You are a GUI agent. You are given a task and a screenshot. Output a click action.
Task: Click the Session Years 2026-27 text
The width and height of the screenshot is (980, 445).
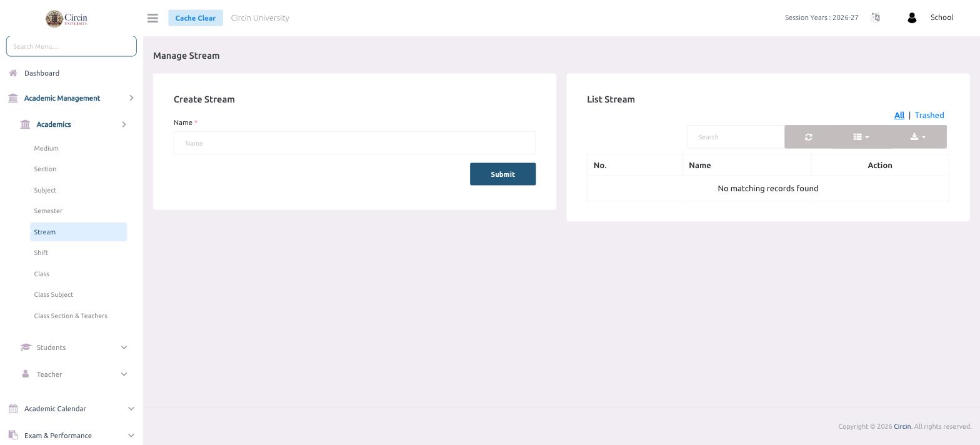pos(821,17)
